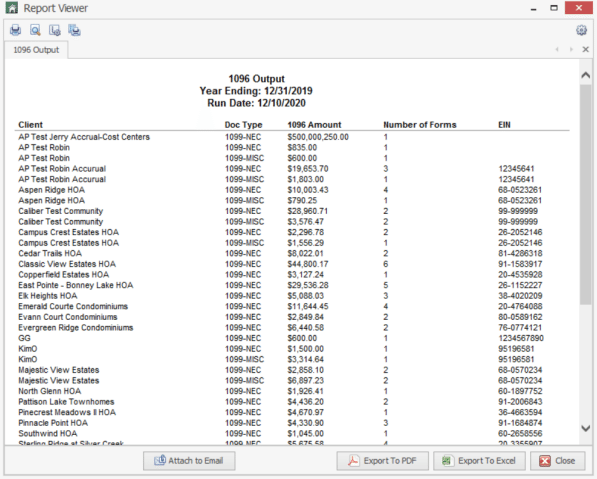Open Page Setup with the gear-page icon
This screenshot has height=479, width=597.
pyautogui.click(x=55, y=30)
